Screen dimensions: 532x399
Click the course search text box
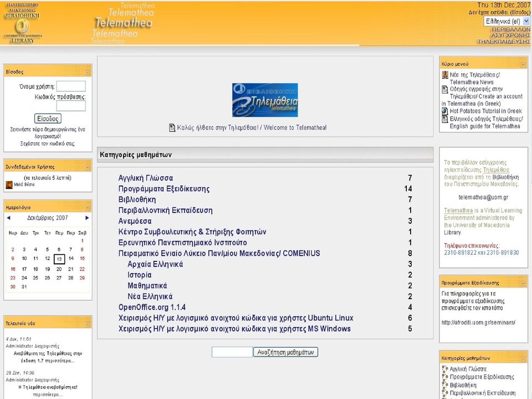click(232, 352)
